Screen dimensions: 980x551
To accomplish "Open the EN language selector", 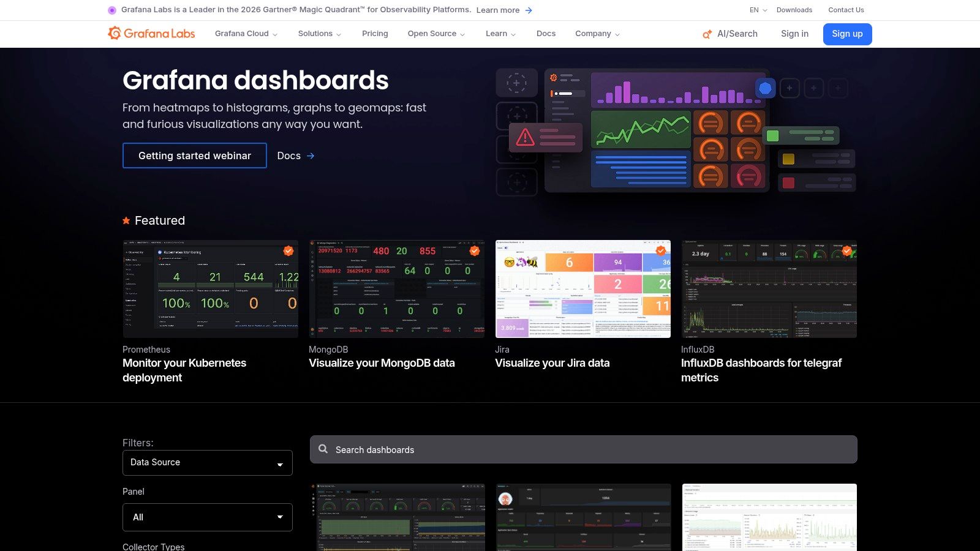I will (x=758, y=10).
